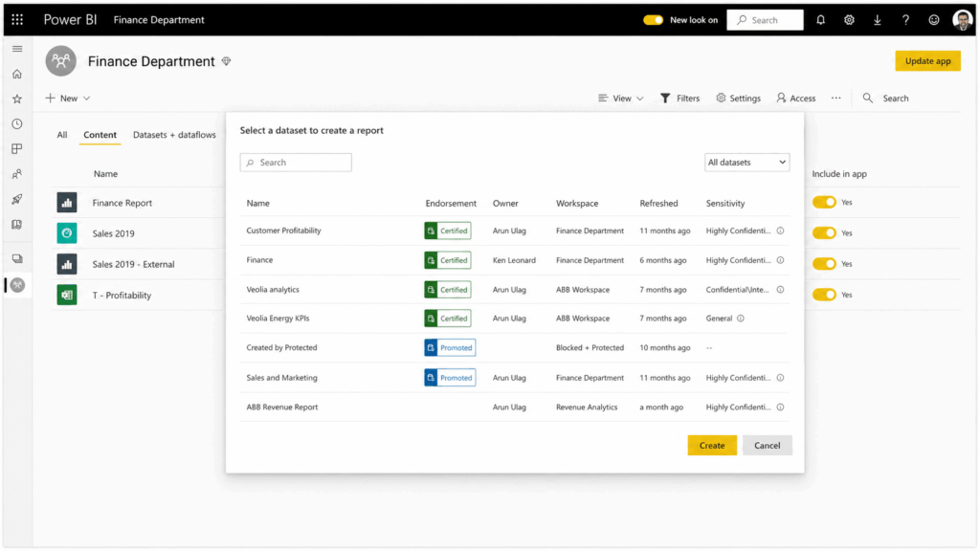Screen dimensions: 980x551
Task: Open Apps icon in sidebar
Action: pos(17,148)
